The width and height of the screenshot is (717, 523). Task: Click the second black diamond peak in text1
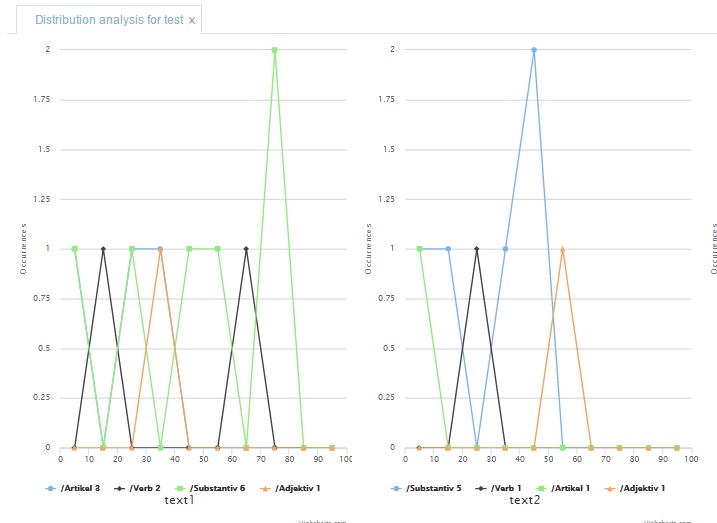[246, 249]
